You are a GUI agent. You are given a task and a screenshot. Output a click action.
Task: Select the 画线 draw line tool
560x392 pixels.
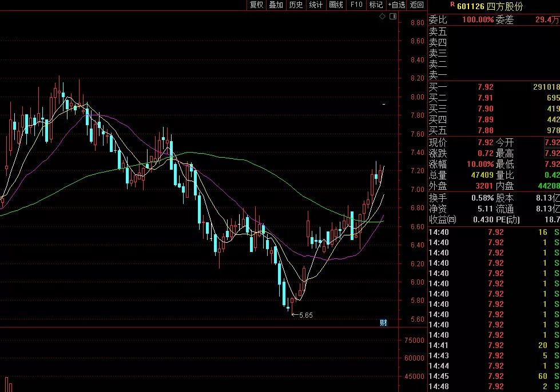pos(336,5)
